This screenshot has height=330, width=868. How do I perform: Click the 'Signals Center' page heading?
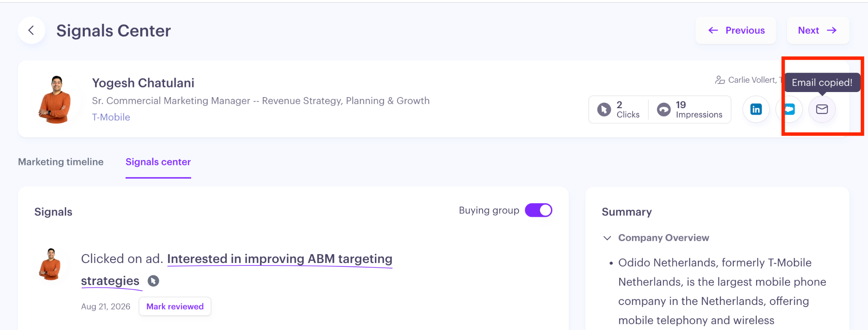point(114,31)
